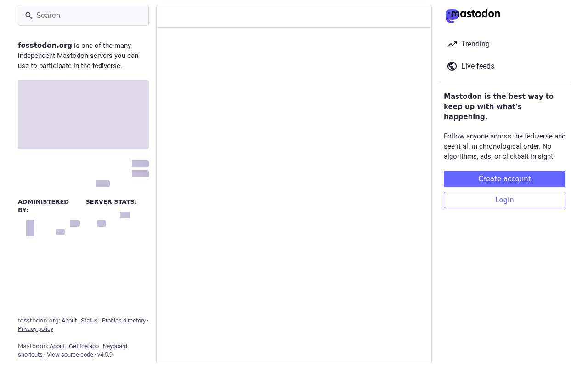Screen dimensions: 588x368
Task: Click the Mastodon best way headline
Action: pos(498,107)
